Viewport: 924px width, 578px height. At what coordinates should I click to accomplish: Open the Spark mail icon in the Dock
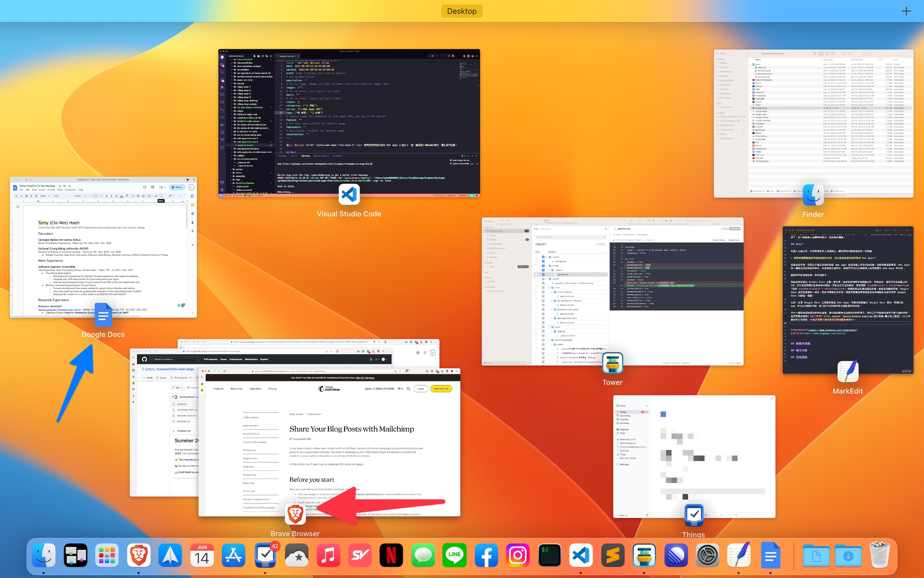pos(170,555)
